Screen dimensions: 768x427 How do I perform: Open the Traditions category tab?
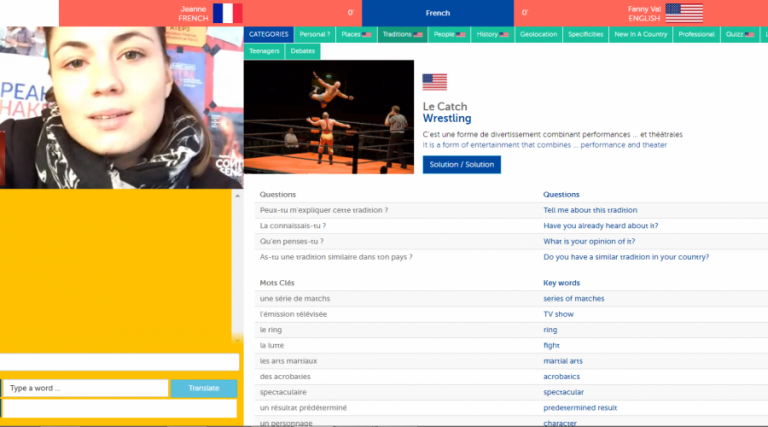click(402, 34)
